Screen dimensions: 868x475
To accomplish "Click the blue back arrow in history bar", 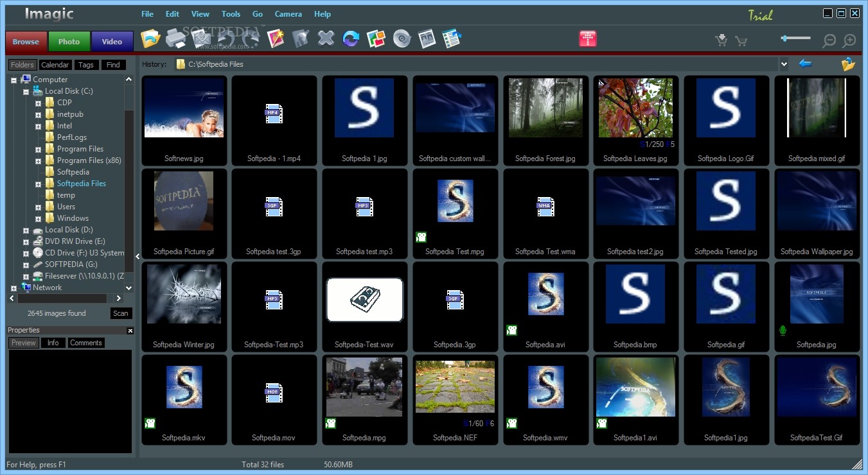I will (805, 64).
